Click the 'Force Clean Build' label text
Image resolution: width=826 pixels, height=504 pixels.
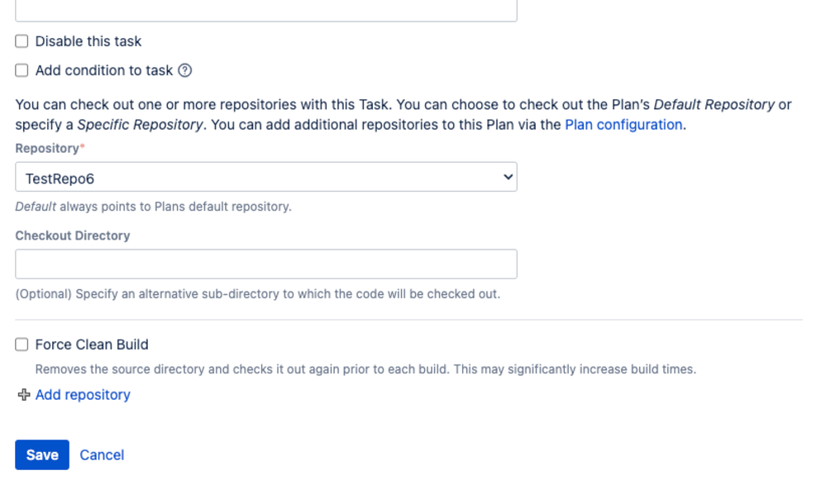(92, 345)
